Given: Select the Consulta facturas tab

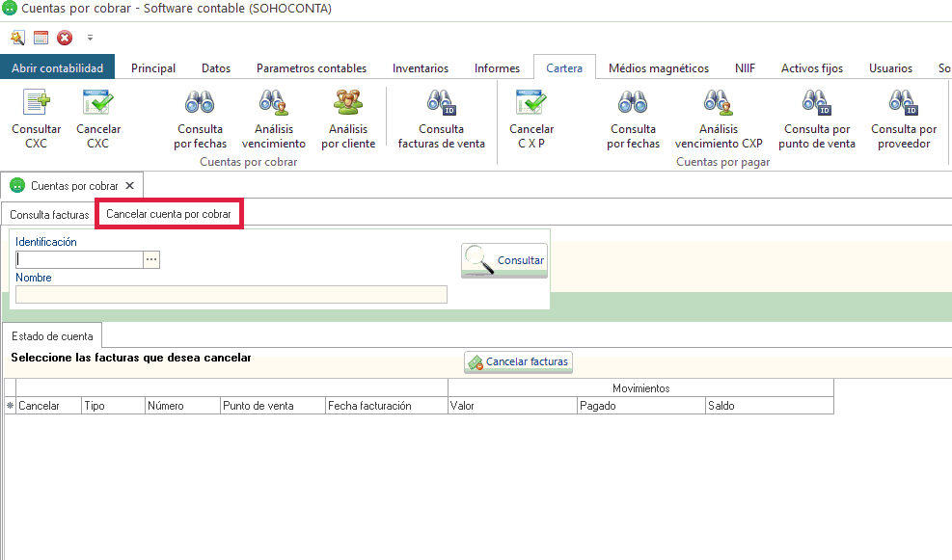Looking at the screenshot, I should (x=49, y=214).
